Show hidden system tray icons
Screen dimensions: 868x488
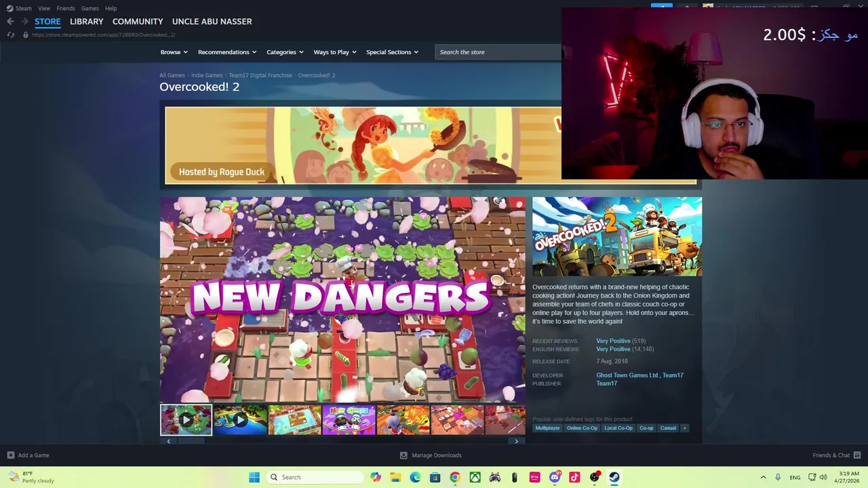(x=763, y=477)
